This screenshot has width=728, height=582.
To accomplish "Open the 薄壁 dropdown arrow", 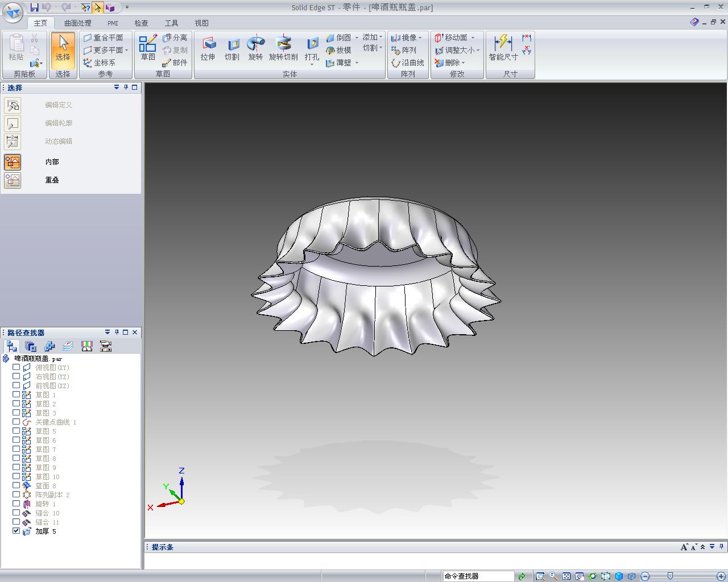I will [x=357, y=63].
